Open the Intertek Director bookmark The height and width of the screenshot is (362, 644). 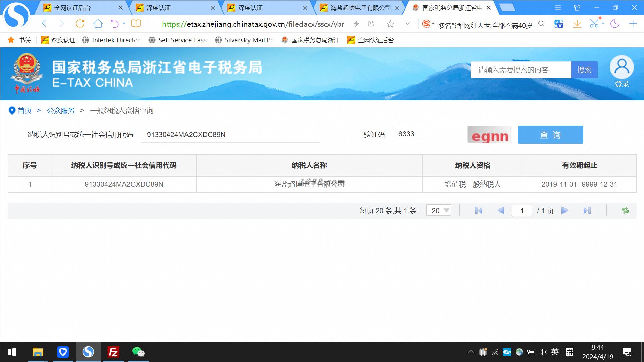click(x=112, y=40)
